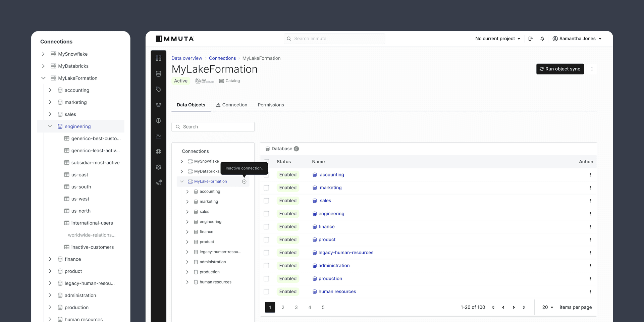Click the Data Objects search field
The image size is (644, 322).
tap(213, 127)
